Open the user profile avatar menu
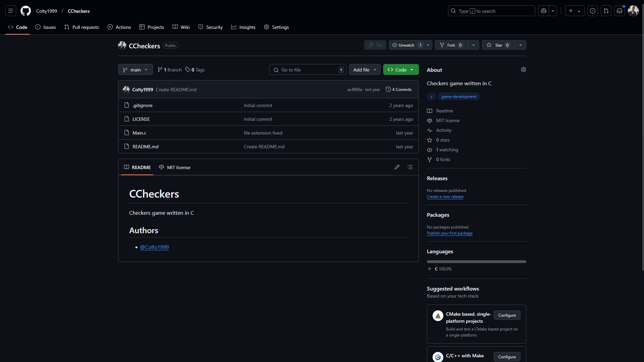Image resolution: width=644 pixels, height=362 pixels. tap(633, 11)
